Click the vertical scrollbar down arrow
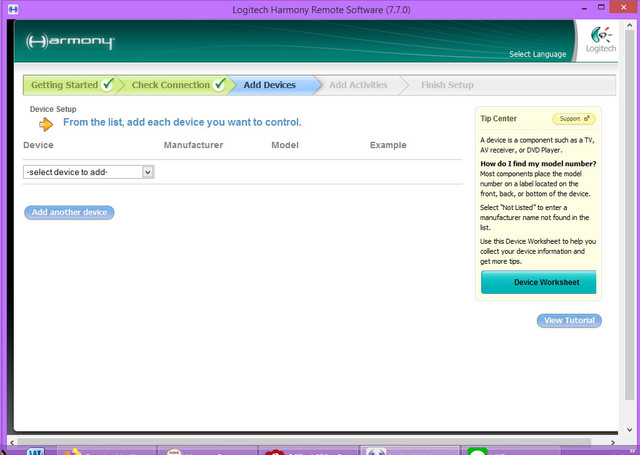This screenshot has width=640, height=455. [x=629, y=430]
